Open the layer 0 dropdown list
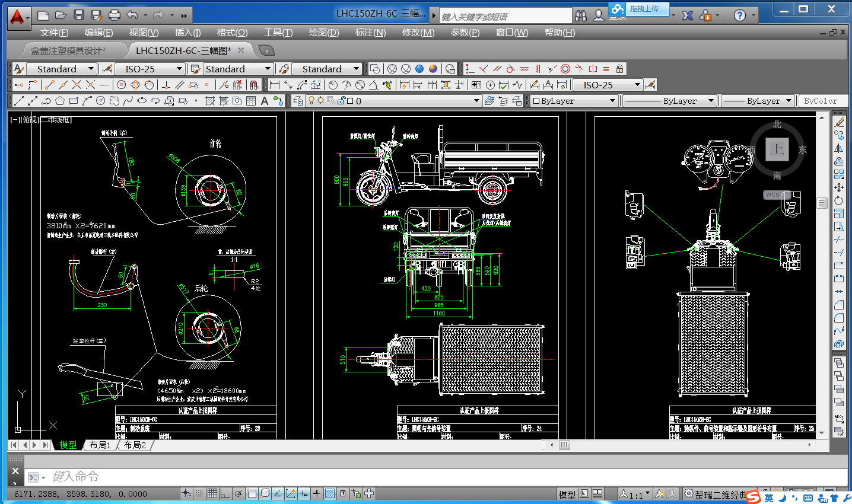This screenshot has width=852, height=504. [478, 100]
